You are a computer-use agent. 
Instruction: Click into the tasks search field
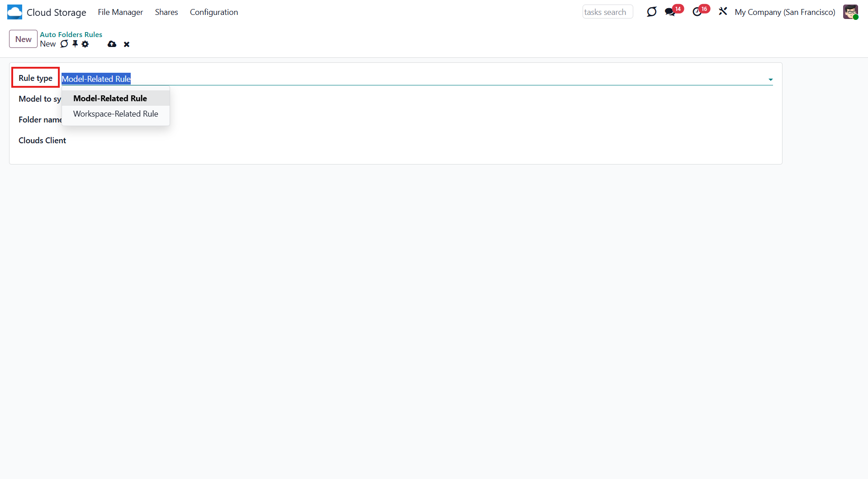(x=607, y=12)
